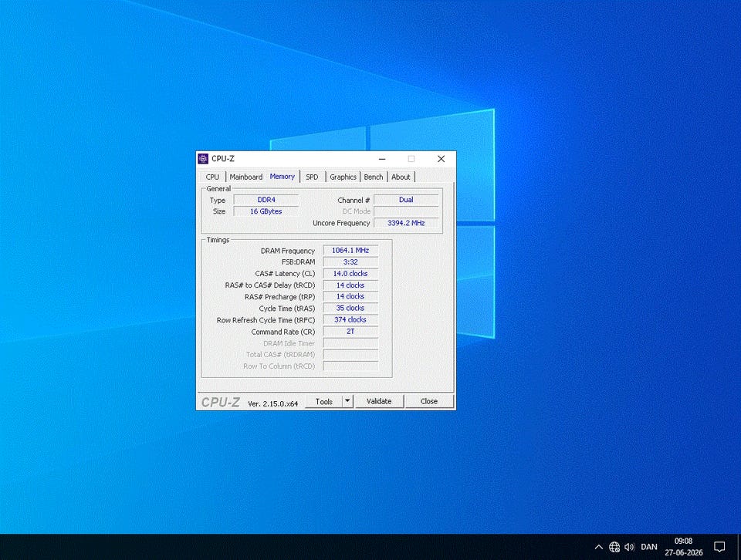741x560 pixels.
Task: Click the Dual channel value field
Action: (406, 200)
